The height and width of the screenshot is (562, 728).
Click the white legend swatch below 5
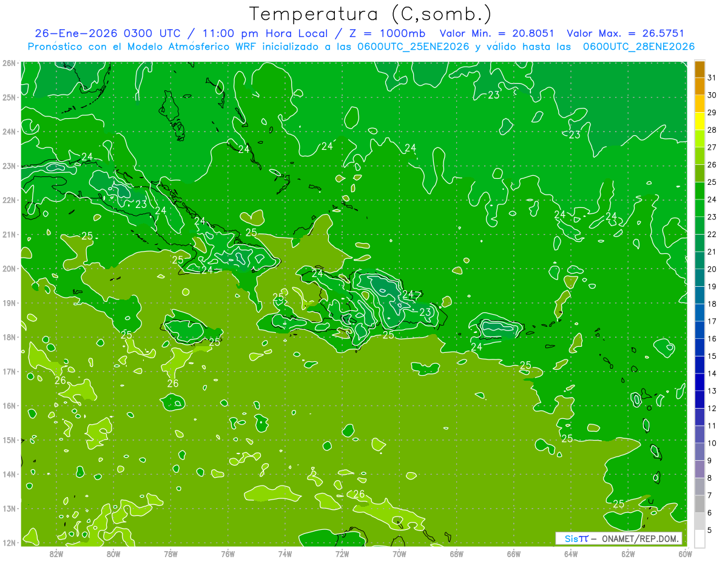coord(699,538)
